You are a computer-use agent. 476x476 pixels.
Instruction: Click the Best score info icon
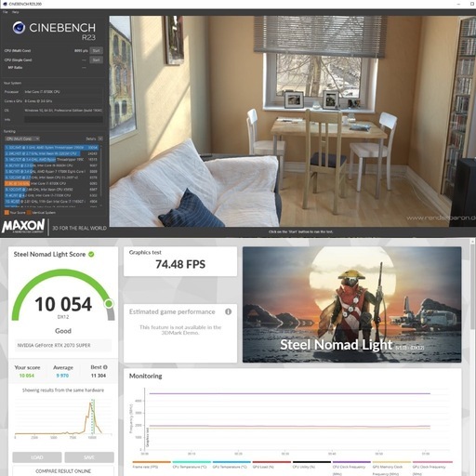[105, 367]
